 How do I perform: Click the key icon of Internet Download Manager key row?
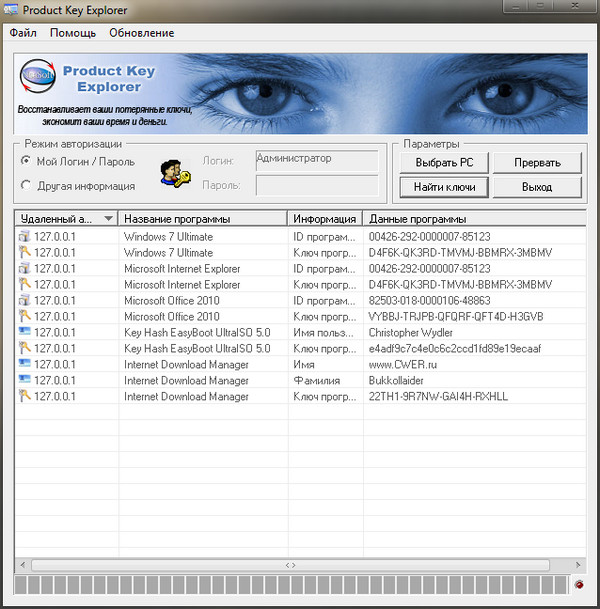coord(24,397)
